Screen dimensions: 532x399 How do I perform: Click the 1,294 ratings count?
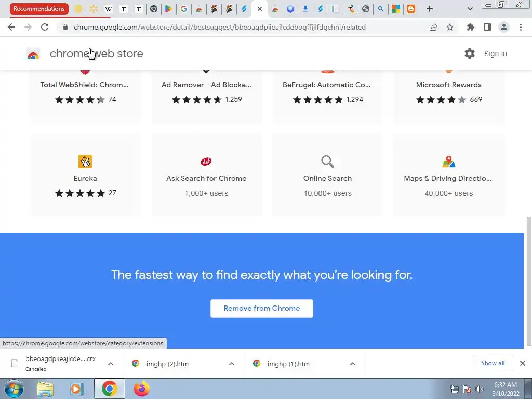click(354, 99)
